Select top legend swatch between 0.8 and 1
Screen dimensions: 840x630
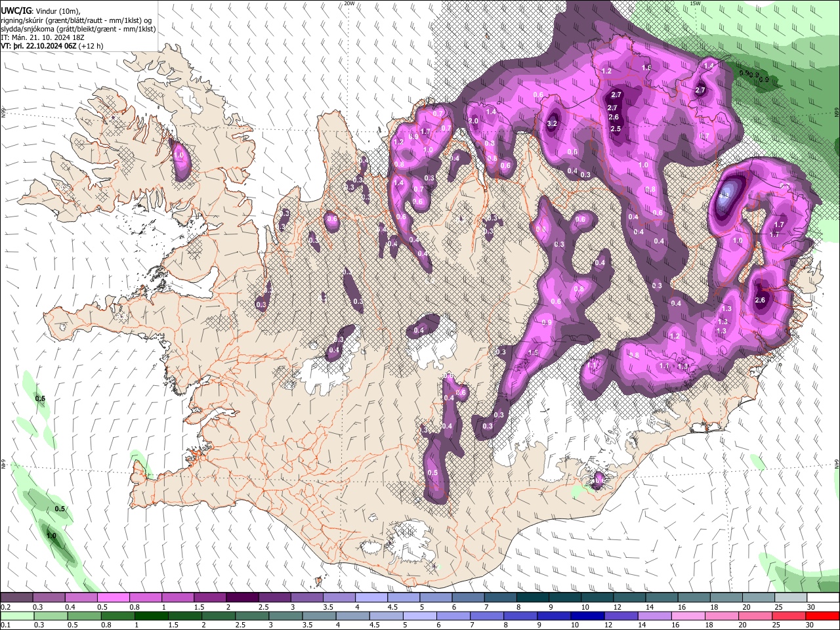pyautogui.click(x=145, y=598)
